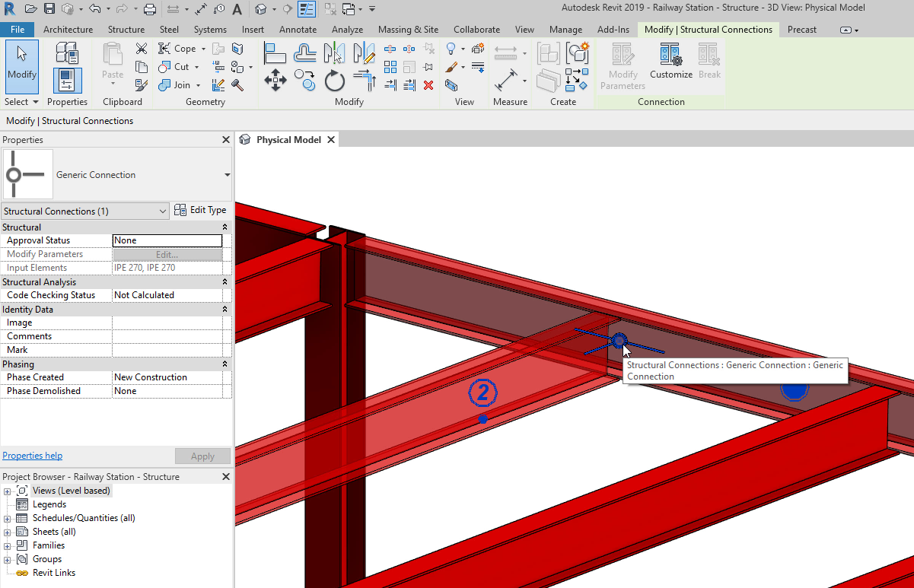Activate the Modify selection tool

tap(21, 66)
